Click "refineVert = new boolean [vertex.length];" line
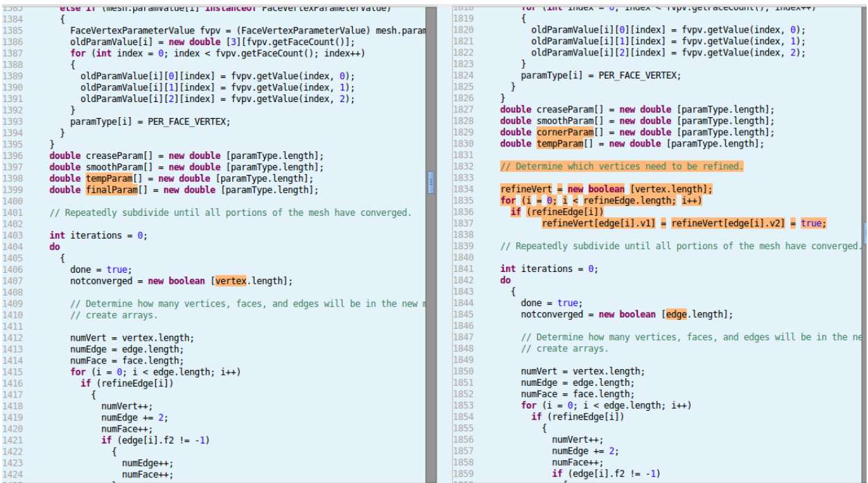Image resolution: width=868 pixels, height=483 pixels. click(606, 189)
